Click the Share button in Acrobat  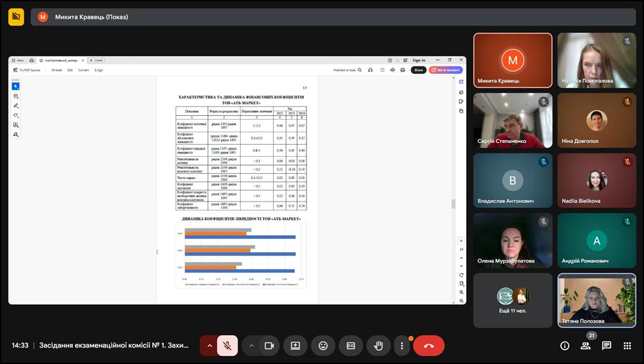click(418, 70)
